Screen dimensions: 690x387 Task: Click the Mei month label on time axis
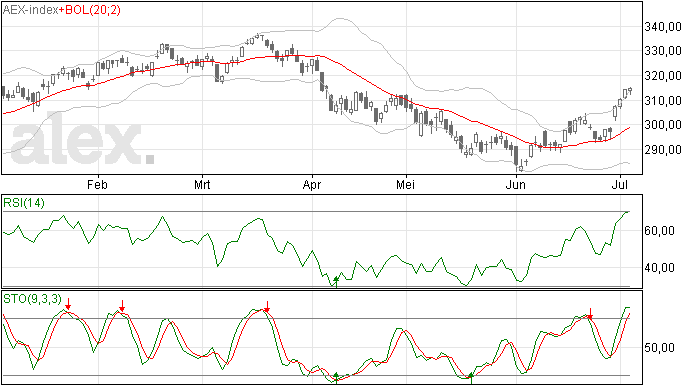point(405,184)
